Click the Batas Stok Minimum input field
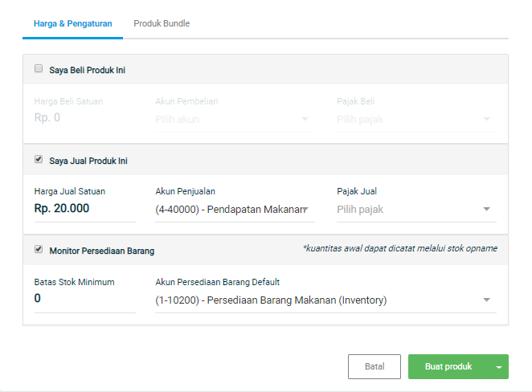This screenshot has height=392, width=532. click(85, 299)
